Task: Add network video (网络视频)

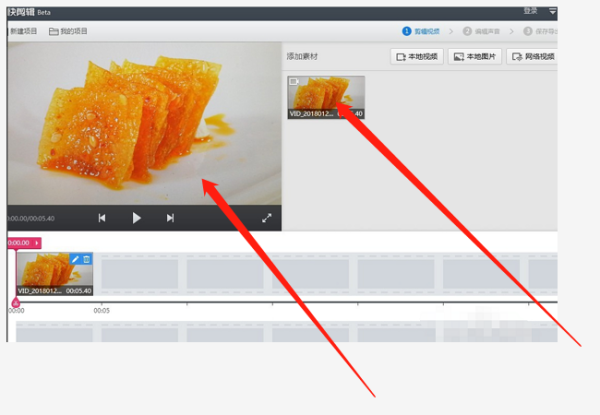Action: (532, 57)
